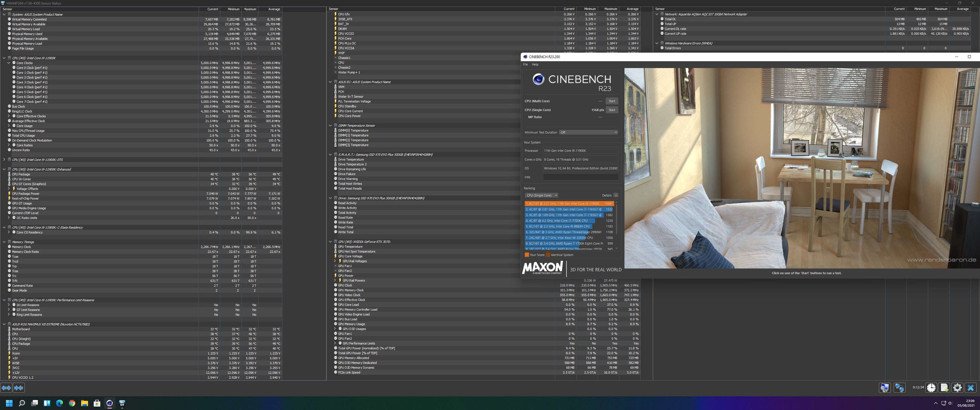Collapse the Memory Timings sensor group
980x410 pixels.
pyautogui.click(x=4, y=242)
